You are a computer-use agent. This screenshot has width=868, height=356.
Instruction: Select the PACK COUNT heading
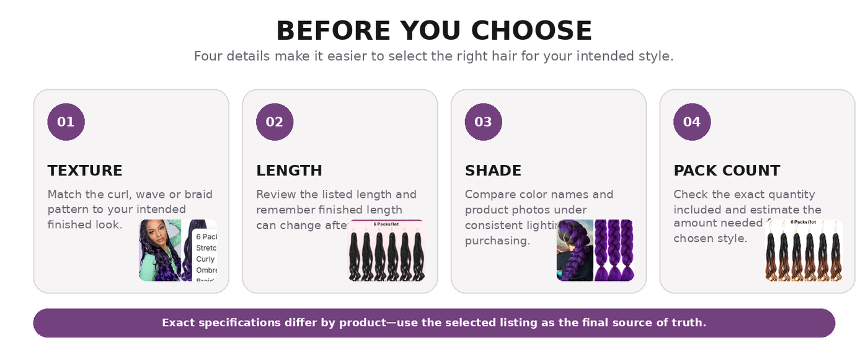tap(727, 171)
